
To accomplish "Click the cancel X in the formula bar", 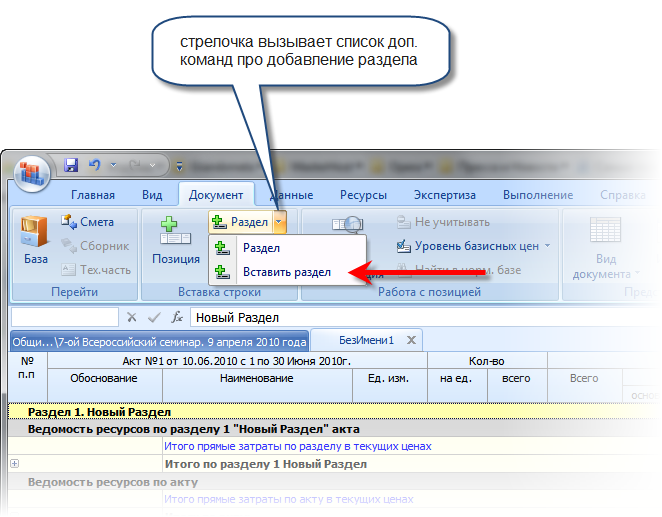I will (x=131, y=317).
